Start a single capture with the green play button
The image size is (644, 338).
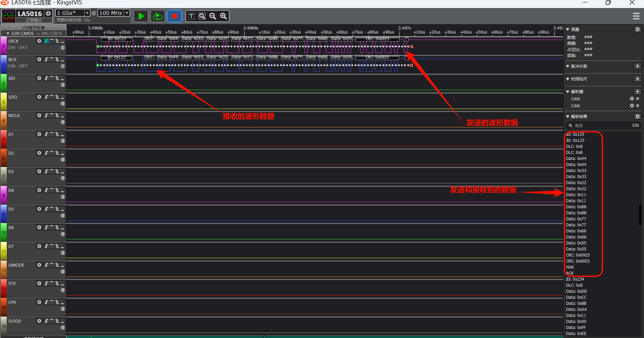pyautogui.click(x=141, y=16)
